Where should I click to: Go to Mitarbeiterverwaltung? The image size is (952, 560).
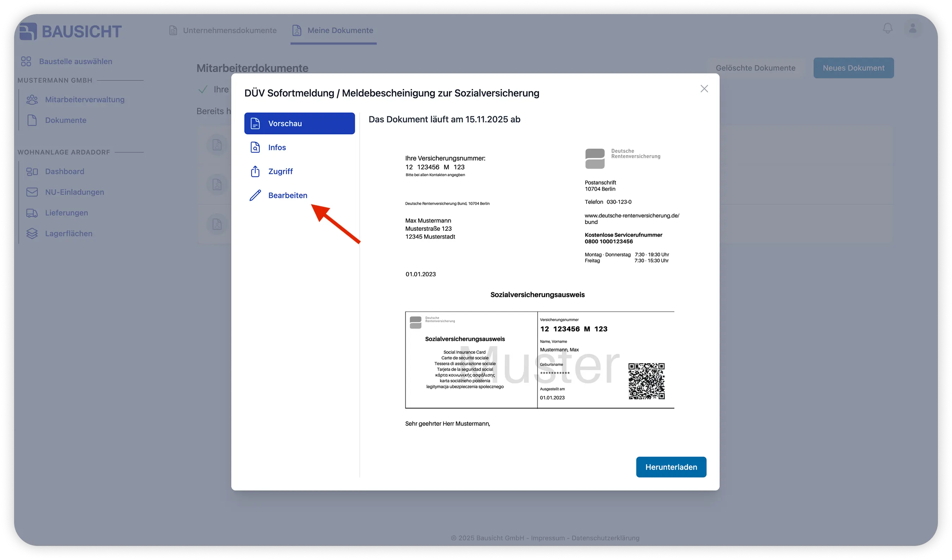84,100
